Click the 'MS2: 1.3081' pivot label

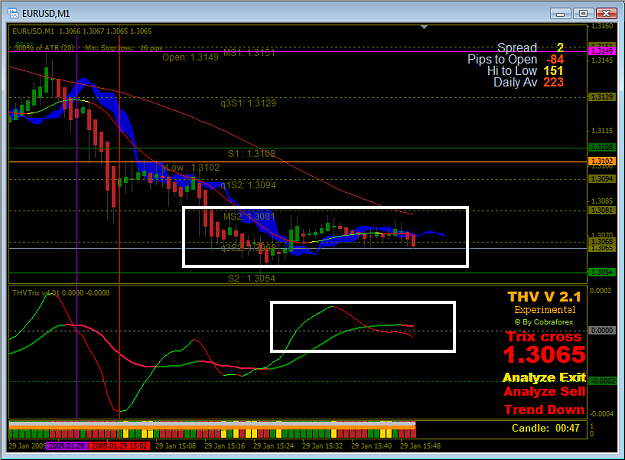click(x=249, y=216)
